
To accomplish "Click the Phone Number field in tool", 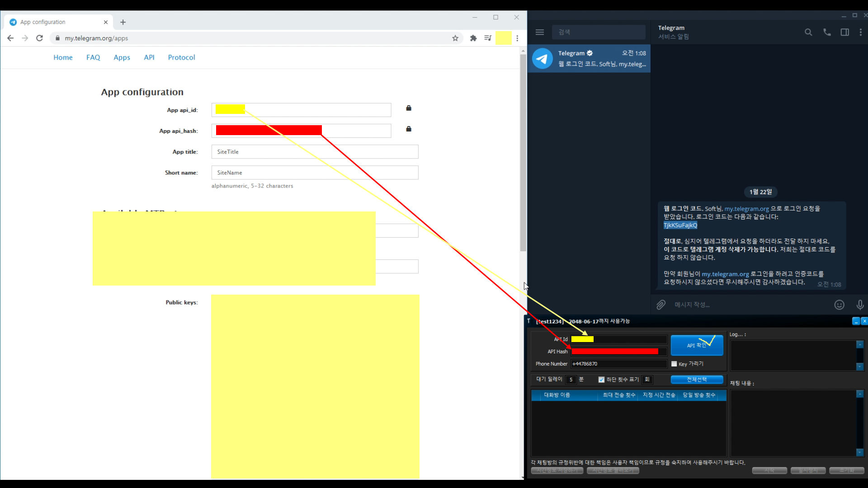I will tap(619, 364).
